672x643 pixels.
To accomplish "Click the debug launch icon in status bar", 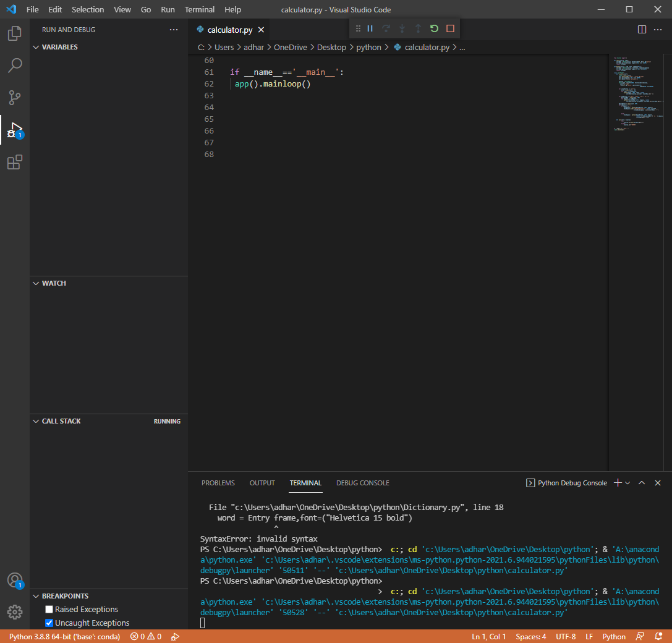I will pyautogui.click(x=175, y=637).
